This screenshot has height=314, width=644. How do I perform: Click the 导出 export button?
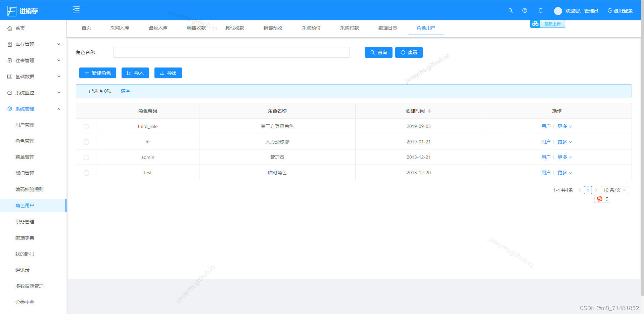tap(168, 73)
